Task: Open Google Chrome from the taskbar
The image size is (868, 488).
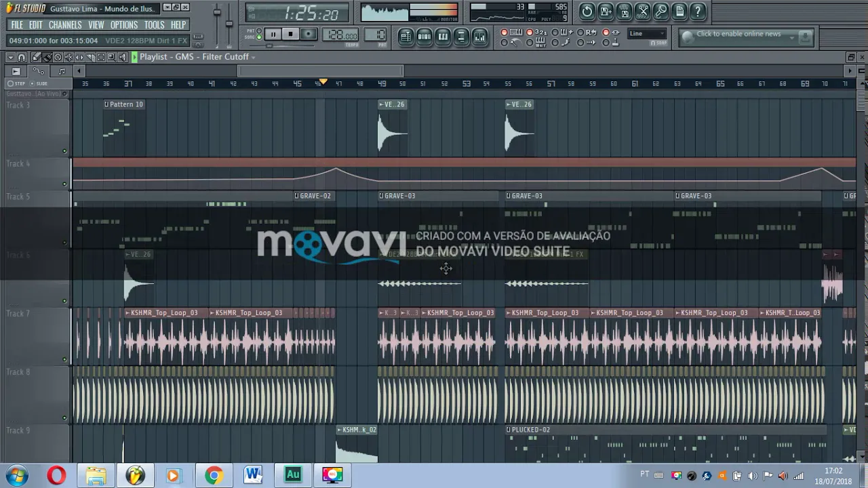Action: [x=214, y=475]
